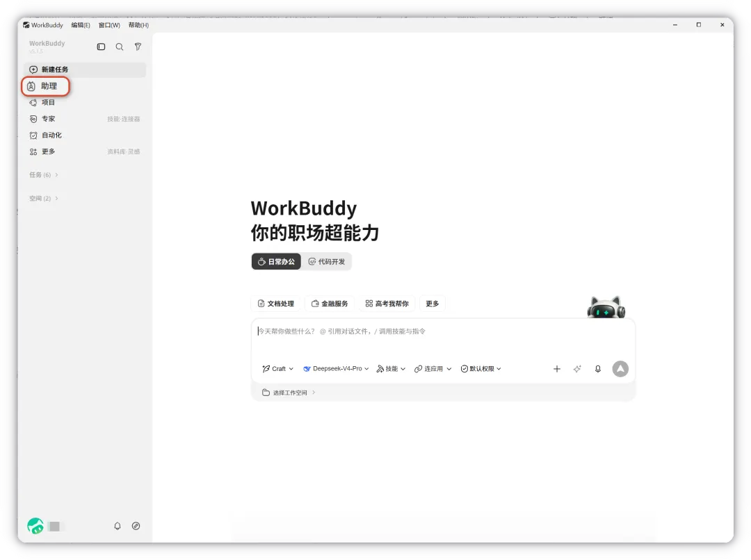This screenshot has height=560, width=751.
Task: Click the microphone voice input icon
Action: pos(598,369)
